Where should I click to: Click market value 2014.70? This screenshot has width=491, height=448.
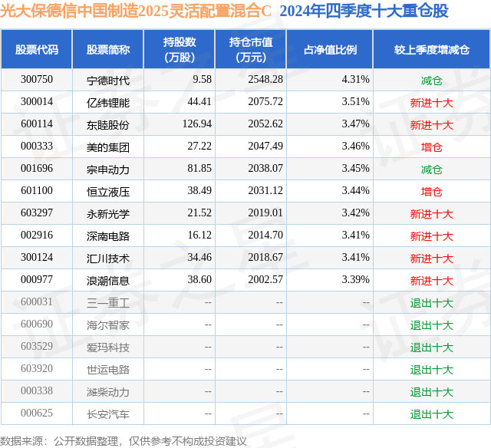265,235
